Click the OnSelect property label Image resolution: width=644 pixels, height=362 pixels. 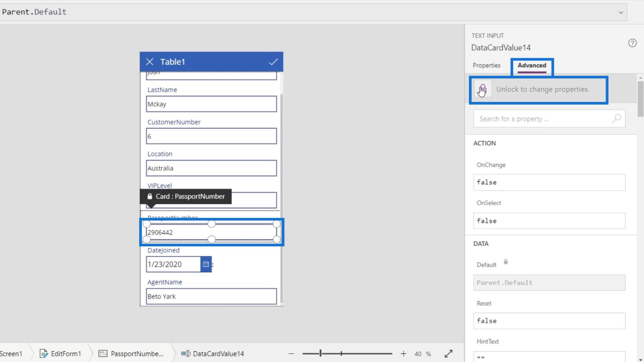point(489,203)
